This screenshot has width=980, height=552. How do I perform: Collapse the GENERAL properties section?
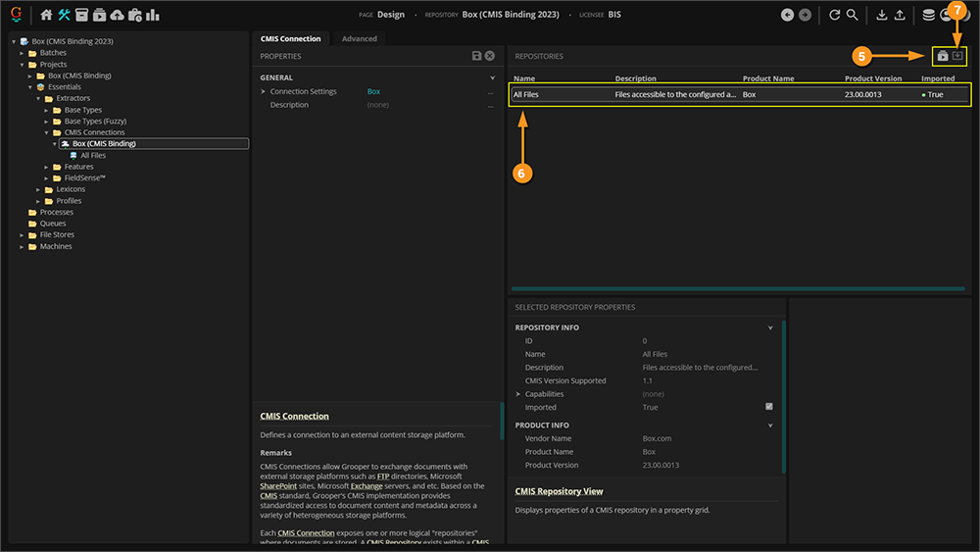point(492,77)
